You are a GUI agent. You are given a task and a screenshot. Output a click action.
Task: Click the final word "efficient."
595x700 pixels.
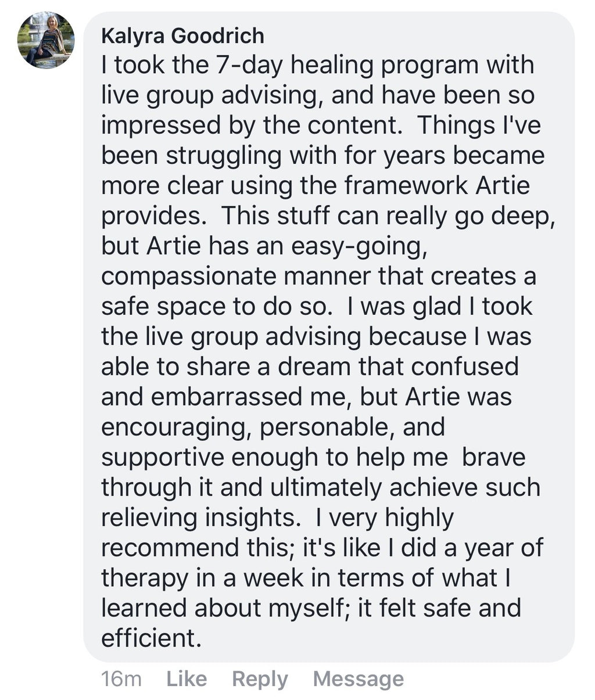pyautogui.click(x=151, y=639)
